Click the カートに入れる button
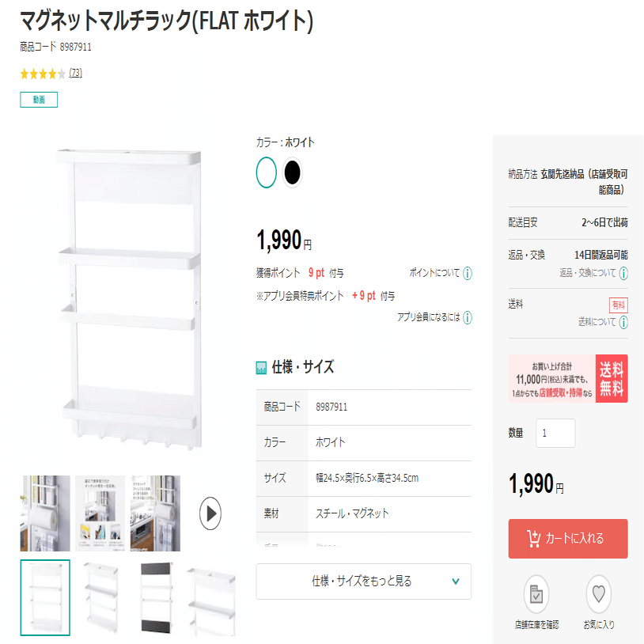 click(x=567, y=539)
